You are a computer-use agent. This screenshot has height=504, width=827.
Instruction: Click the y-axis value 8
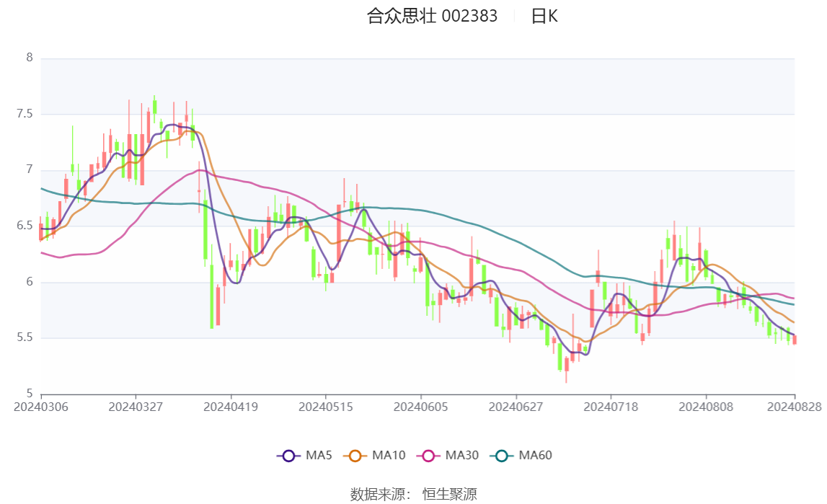click(x=30, y=58)
